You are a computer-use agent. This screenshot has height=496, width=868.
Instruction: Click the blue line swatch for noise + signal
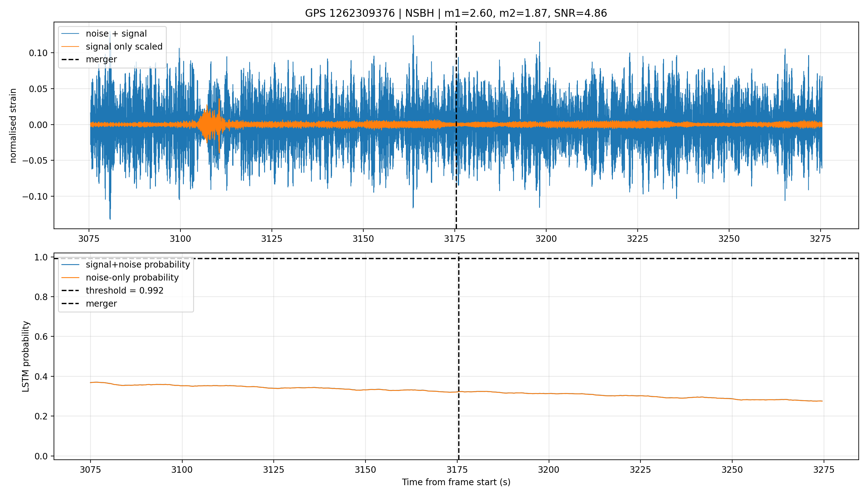tap(70, 34)
